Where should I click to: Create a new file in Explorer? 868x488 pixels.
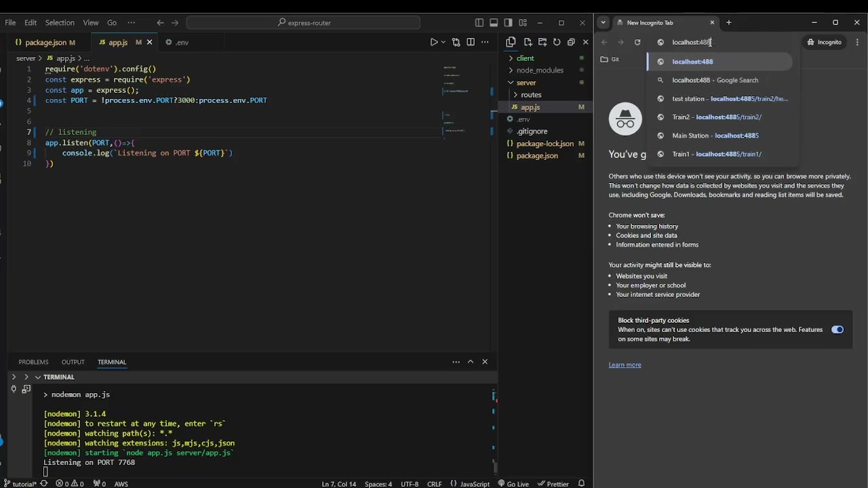(x=528, y=42)
